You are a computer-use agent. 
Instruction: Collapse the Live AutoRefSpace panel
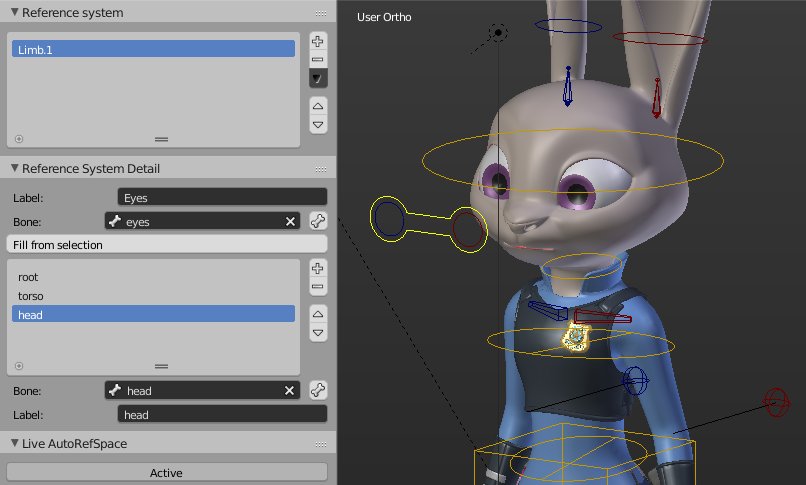tap(15, 443)
